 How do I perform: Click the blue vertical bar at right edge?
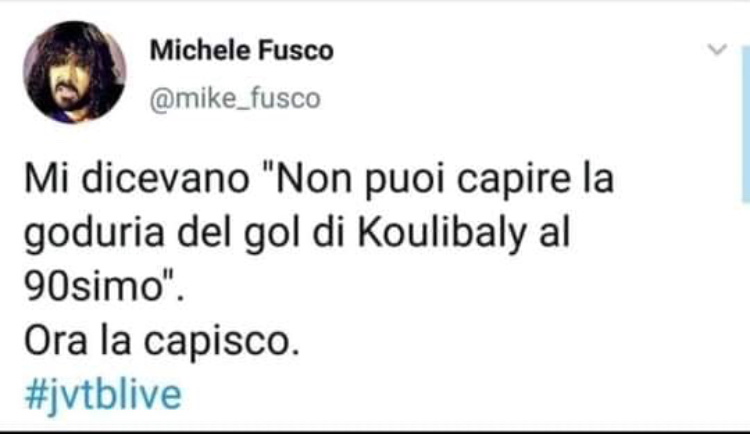coord(746,124)
